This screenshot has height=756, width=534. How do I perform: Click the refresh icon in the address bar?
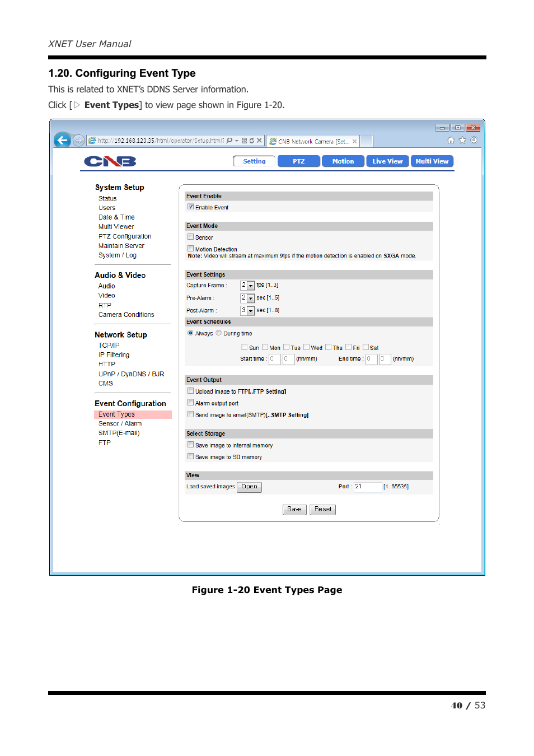click(x=252, y=141)
